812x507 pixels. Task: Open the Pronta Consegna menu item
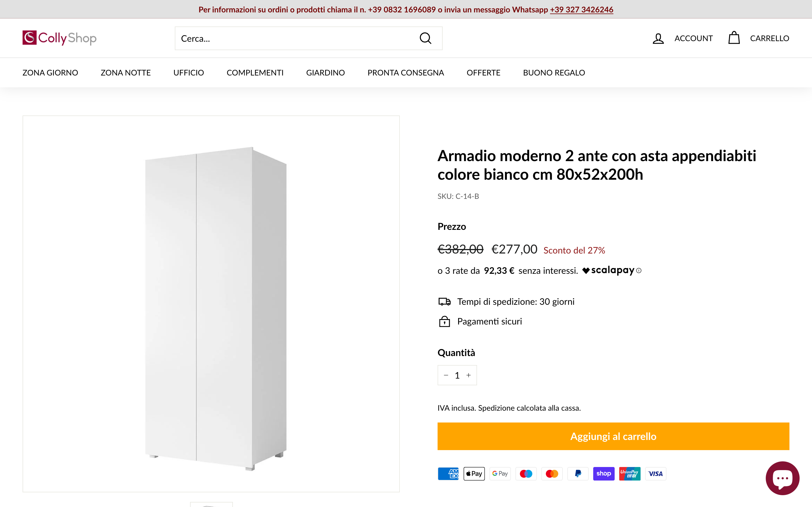[x=405, y=73]
